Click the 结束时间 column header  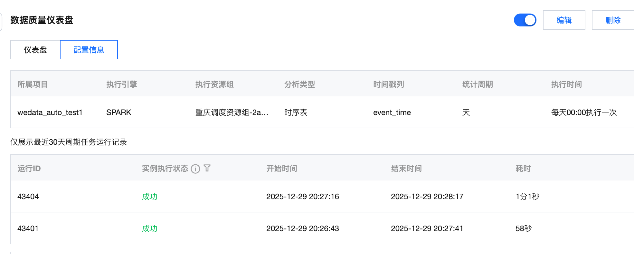tap(406, 169)
